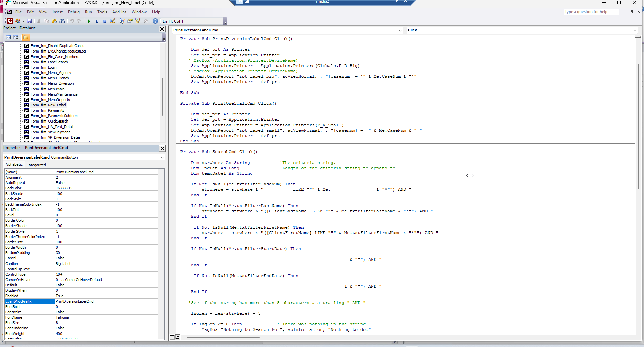The height and width of the screenshot is (347, 644).
Task: Click the Break (pause) toolbar icon
Action: click(97, 21)
